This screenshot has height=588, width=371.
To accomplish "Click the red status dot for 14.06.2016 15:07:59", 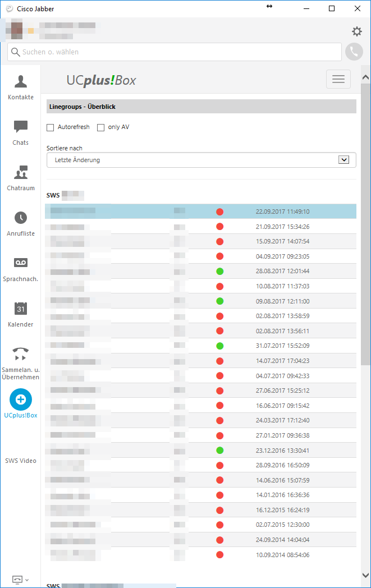I will click(x=220, y=480).
